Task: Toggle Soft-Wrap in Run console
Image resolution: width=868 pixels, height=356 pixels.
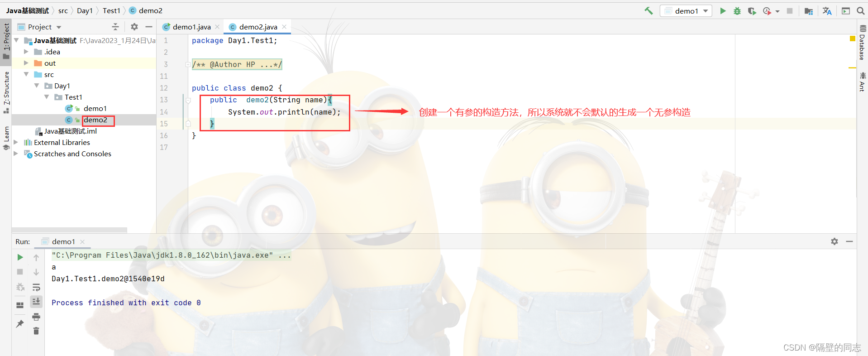Action: 36,287
